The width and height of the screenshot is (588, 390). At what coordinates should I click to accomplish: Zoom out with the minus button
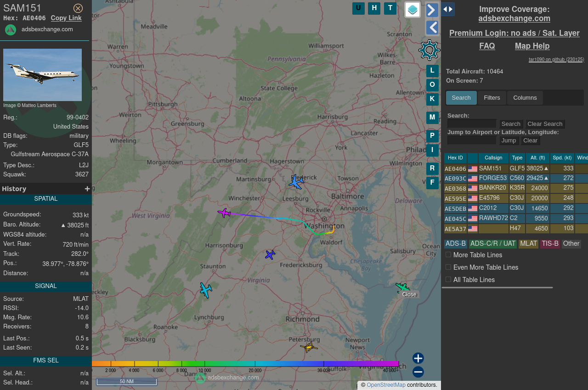pos(418,372)
